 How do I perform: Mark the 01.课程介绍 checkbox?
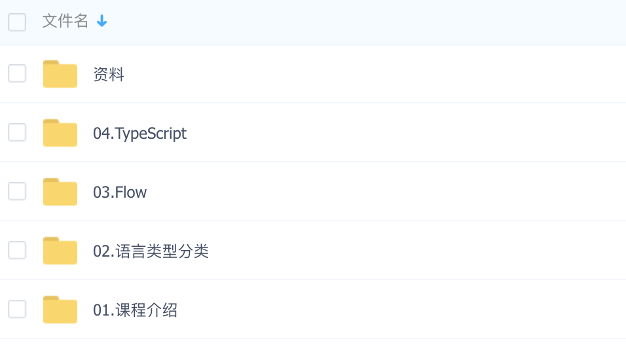click(17, 309)
